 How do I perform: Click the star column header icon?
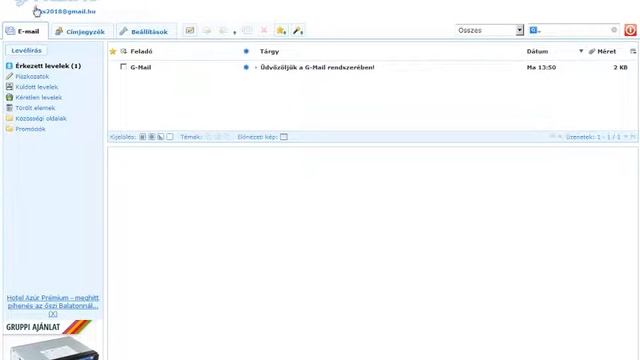pos(113,51)
